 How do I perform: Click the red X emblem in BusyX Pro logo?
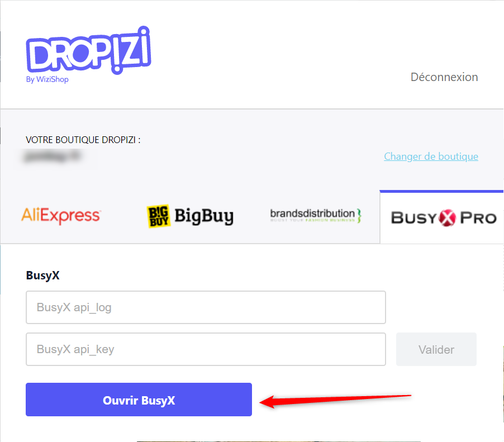(x=448, y=218)
